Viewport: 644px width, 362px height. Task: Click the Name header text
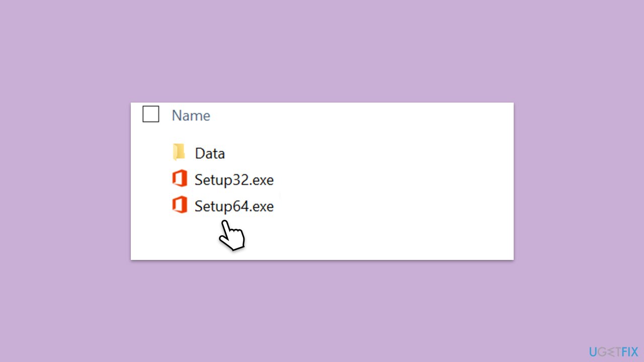click(x=191, y=116)
